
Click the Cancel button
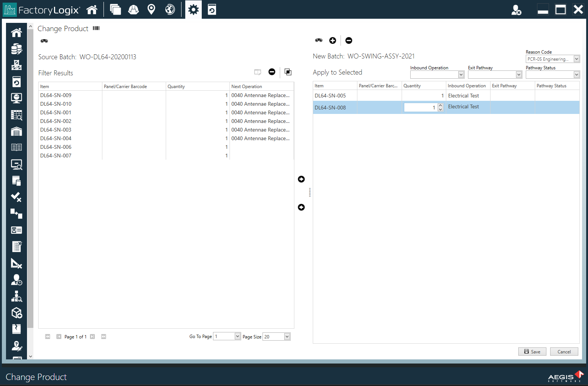coord(564,352)
